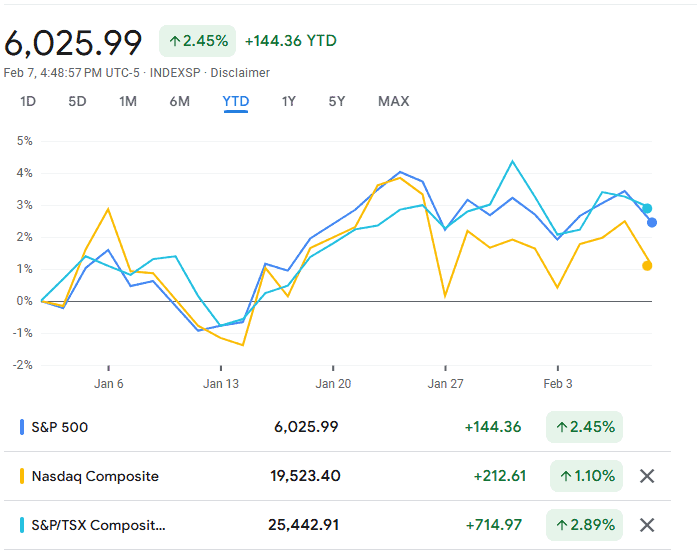Select the YTD range tab
Image resolution: width=697 pixels, height=553 pixels.
(236, 102)
